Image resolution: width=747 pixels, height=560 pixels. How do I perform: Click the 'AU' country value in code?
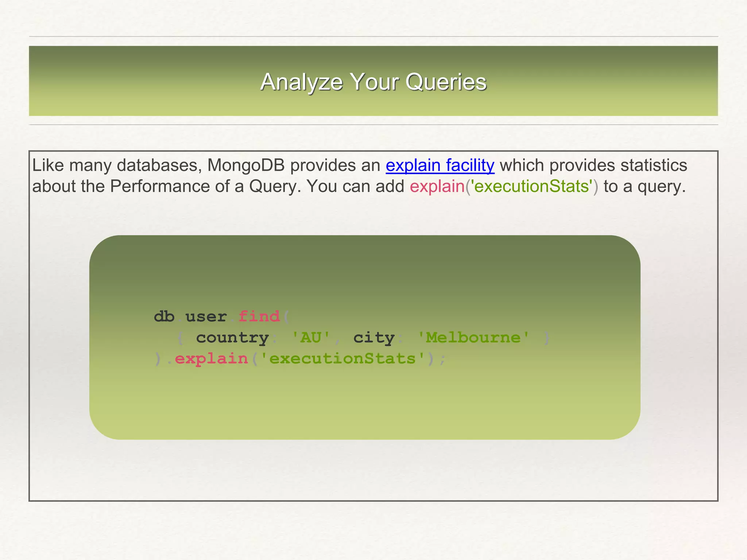[311, 337]
